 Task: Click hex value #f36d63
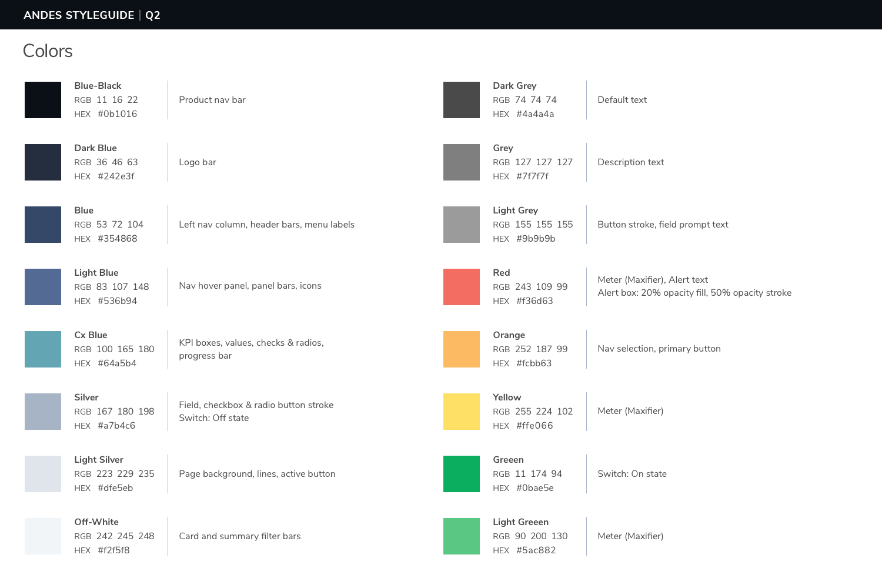[534, 301]
